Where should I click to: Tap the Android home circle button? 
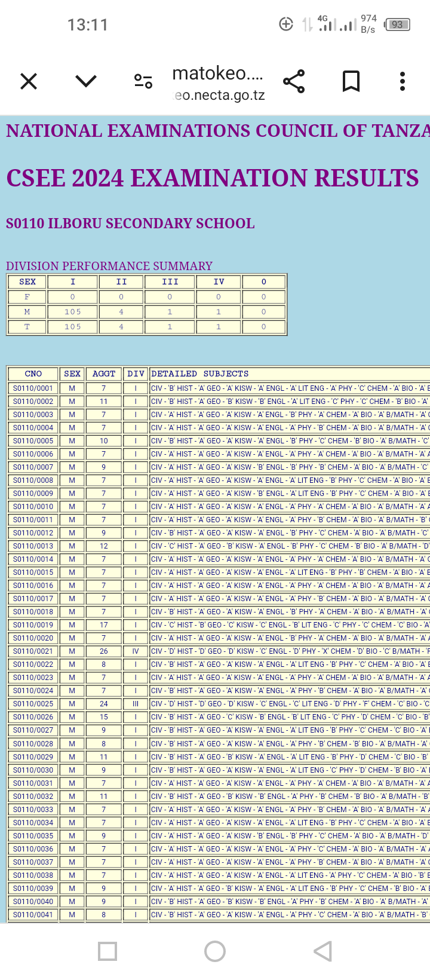[215, 951]
